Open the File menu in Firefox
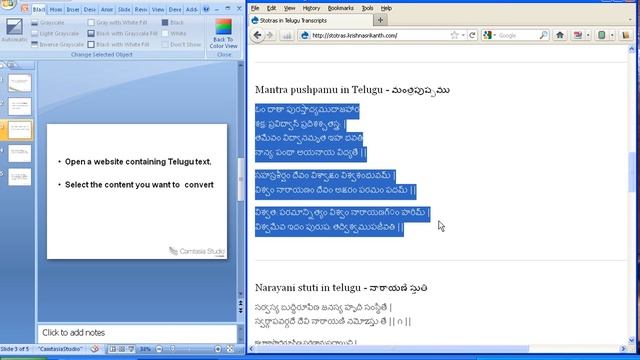 pos(255,8)
